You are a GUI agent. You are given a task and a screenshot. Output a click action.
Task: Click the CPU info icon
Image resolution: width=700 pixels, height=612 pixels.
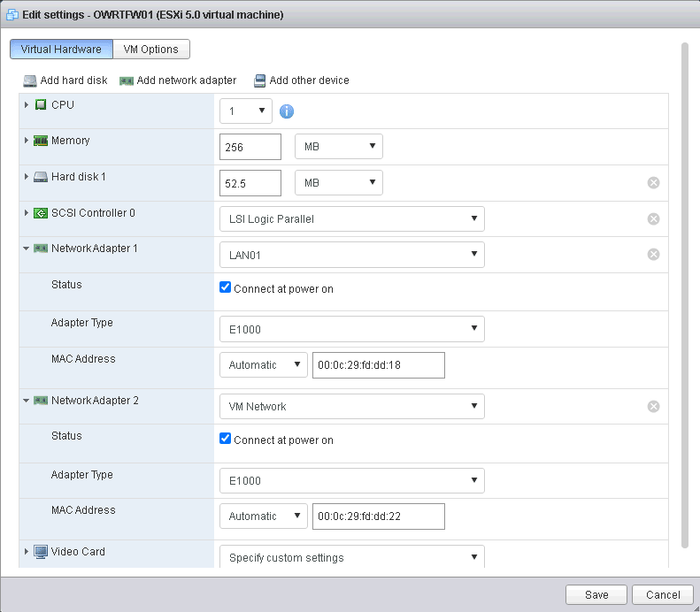(287, 111)
